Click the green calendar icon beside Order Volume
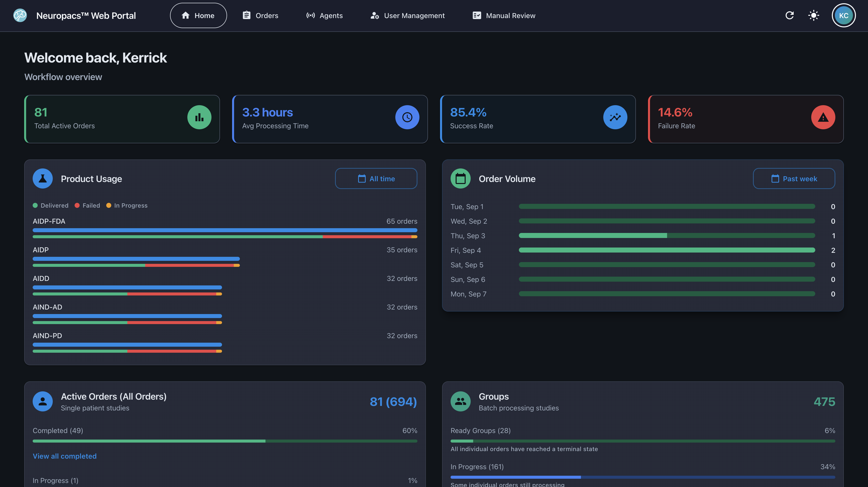Screen dimensions: 868x487 pyautogui.click(x=461, y=178)
